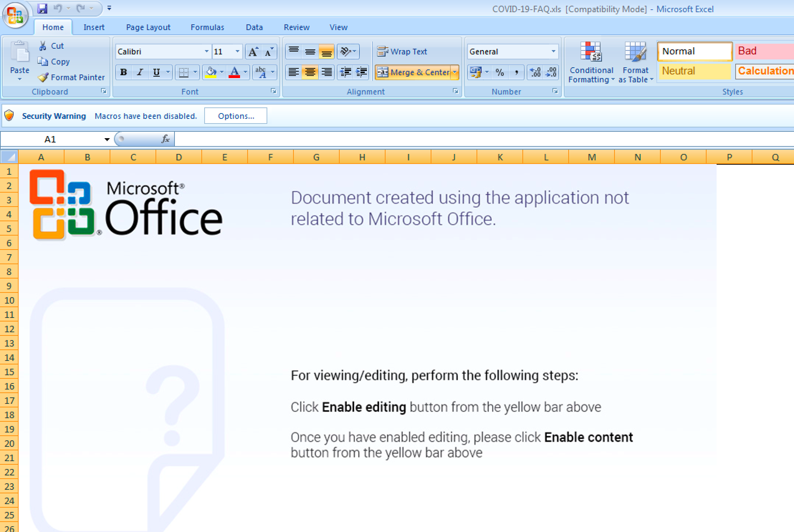
Task: Expand the Paste options arrow
Action: [20, 79]
